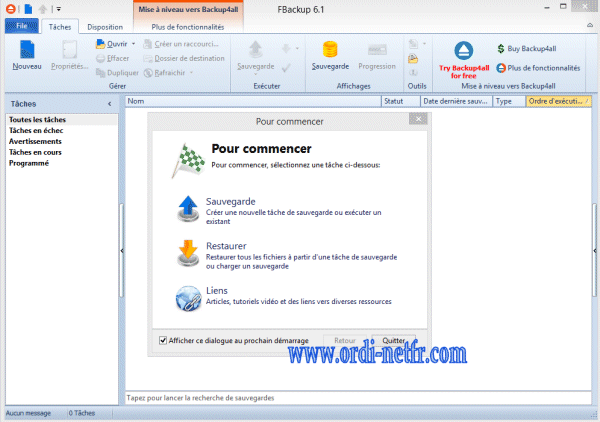Viewport: 600px width, 422px height.
Task: Click Try Backup4all for free
Action: [x=464, y=60]
